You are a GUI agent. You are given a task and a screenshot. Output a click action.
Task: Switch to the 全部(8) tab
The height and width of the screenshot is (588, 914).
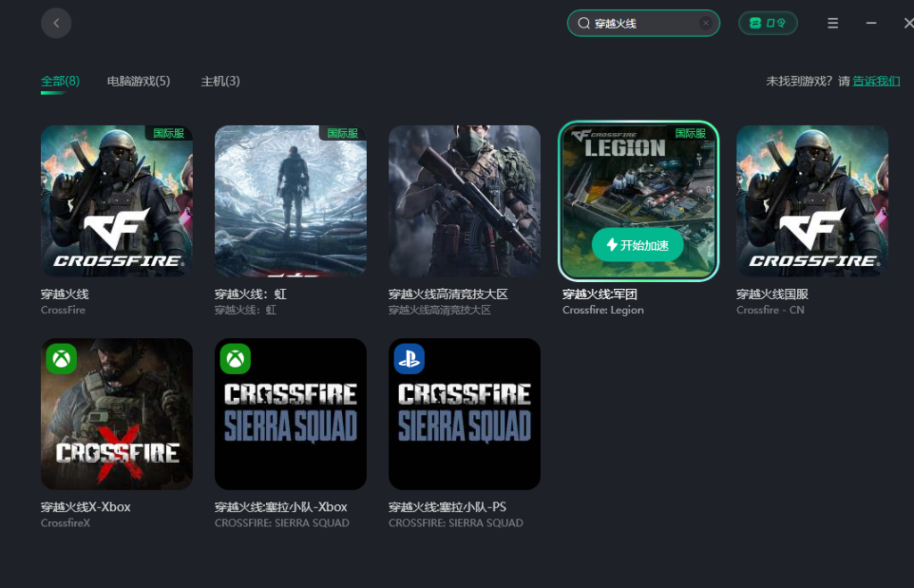coord(60,81)
